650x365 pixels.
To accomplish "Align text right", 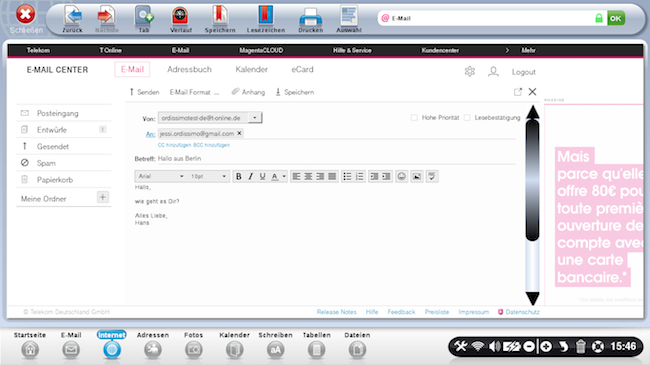I will click(320, 176).
